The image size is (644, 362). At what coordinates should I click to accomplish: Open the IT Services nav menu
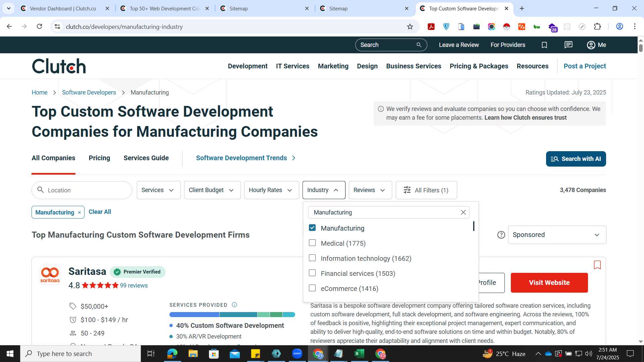[292, 66]
